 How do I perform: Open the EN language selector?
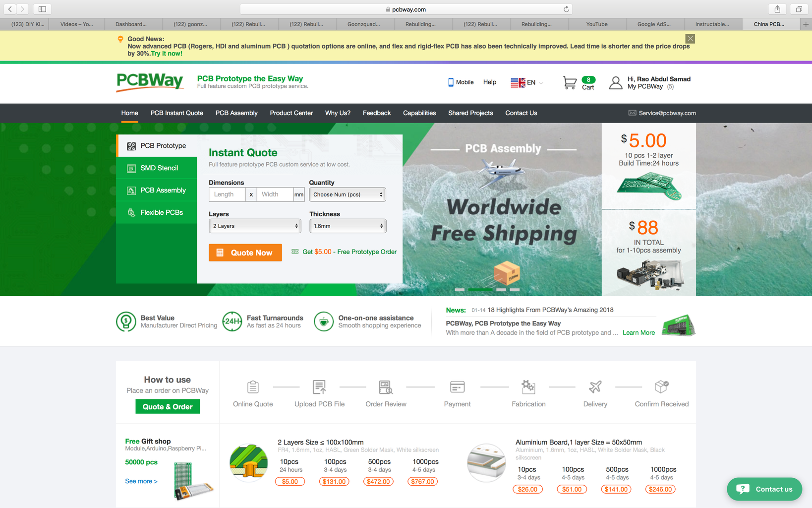tap(527, 82)
